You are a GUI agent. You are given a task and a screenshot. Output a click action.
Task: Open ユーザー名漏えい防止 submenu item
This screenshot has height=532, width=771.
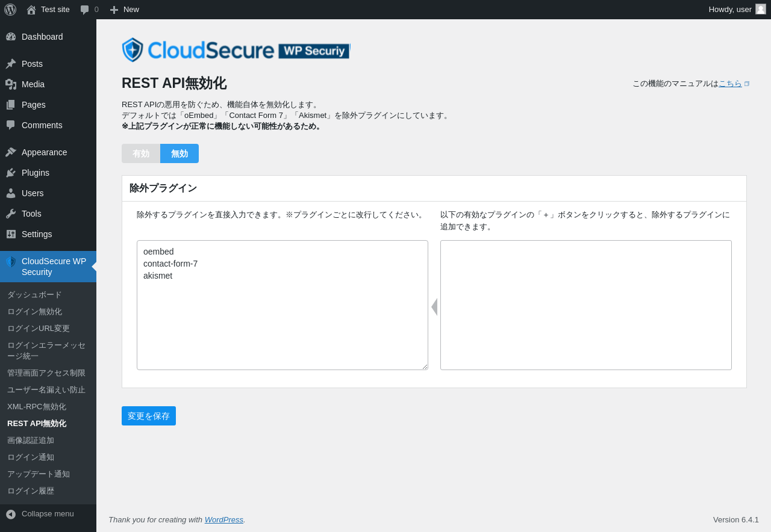pos(48,390)
